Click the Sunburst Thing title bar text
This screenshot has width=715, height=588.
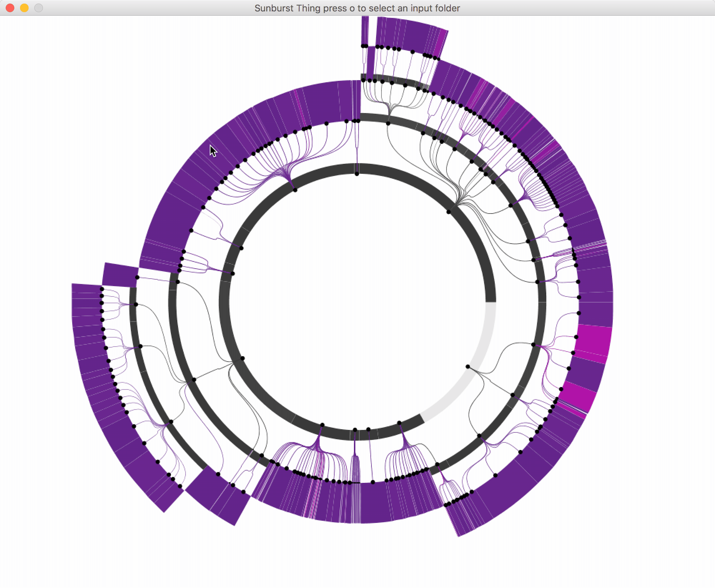(357, 8)
